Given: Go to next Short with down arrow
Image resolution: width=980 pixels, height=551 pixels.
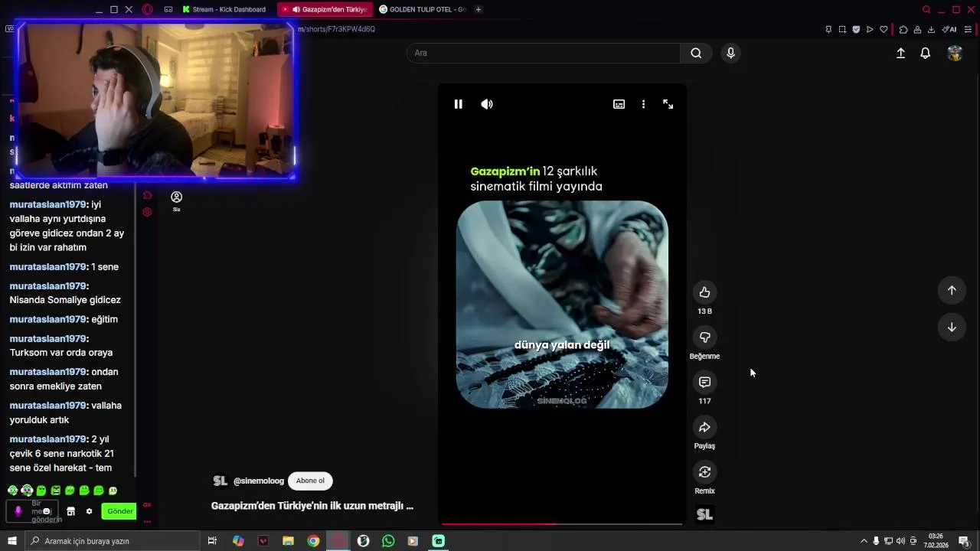Looking at the screenshot, I should point(952,327).
